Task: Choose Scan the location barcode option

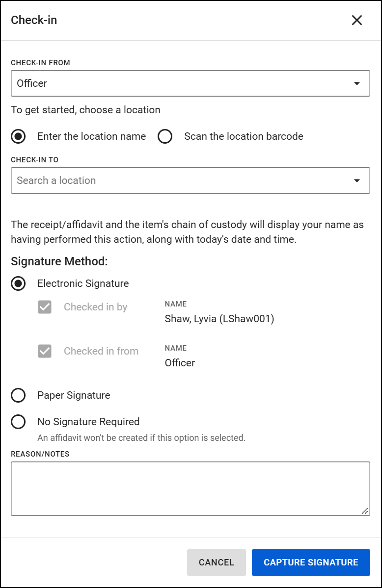Action: (x=164, y=136)
